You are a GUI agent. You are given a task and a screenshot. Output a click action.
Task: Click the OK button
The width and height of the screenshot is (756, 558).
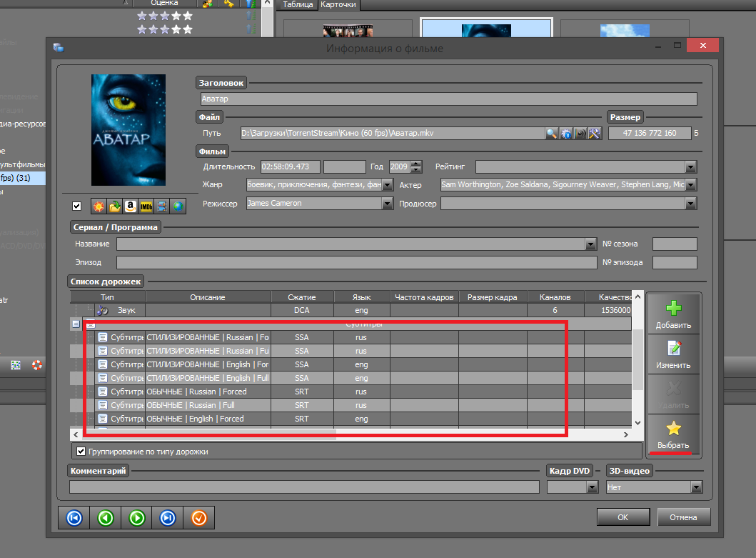pos(623,517)
